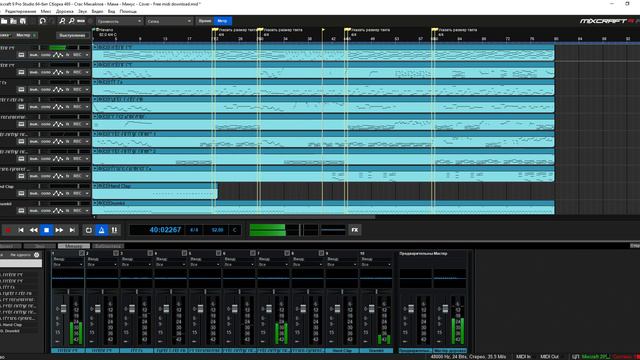Arm the Hand Clap track with REC
The image size is (640, 360).
pyautogui.click(x=77, y=193)
